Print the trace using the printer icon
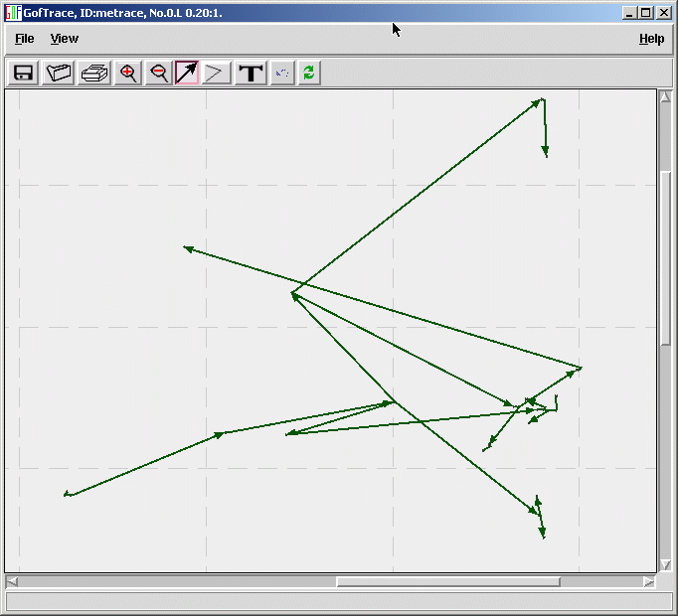Viewport: 678px width, 616px height. coord(94,73)
